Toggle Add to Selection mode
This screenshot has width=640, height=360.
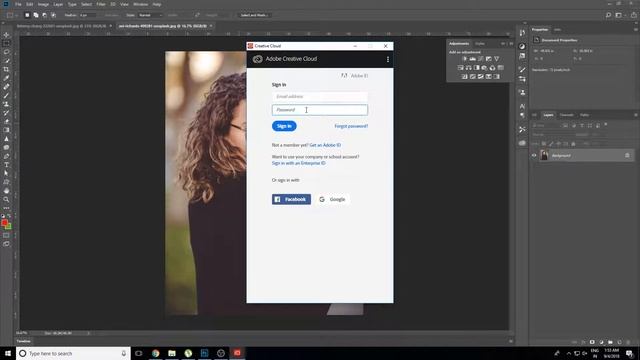tap(36, 15)
